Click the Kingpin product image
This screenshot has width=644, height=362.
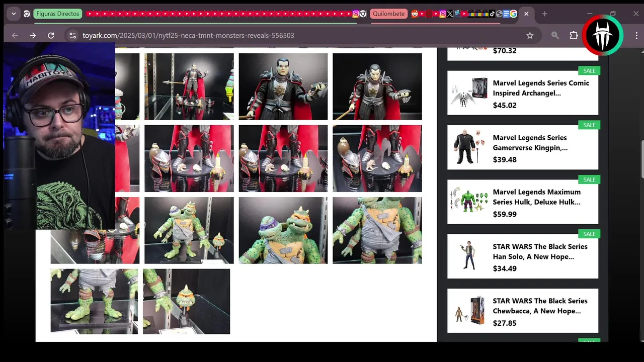469,147
